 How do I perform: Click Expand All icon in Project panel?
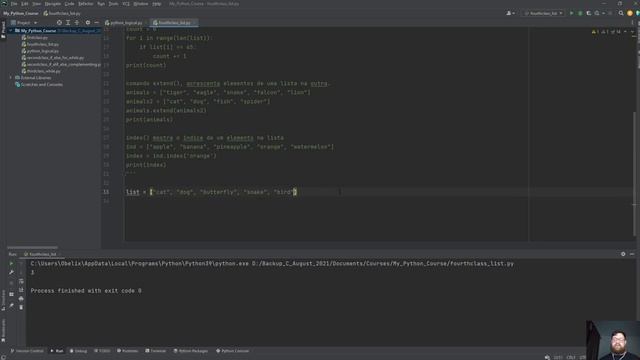pyautogui.click(x=68, y=23)
